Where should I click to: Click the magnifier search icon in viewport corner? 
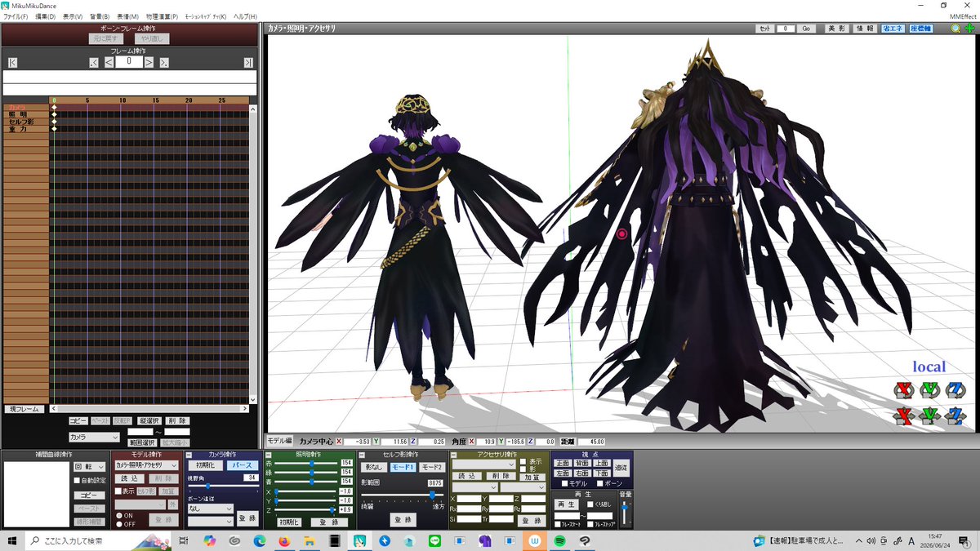pyautogui.click(x=955, y=29)
